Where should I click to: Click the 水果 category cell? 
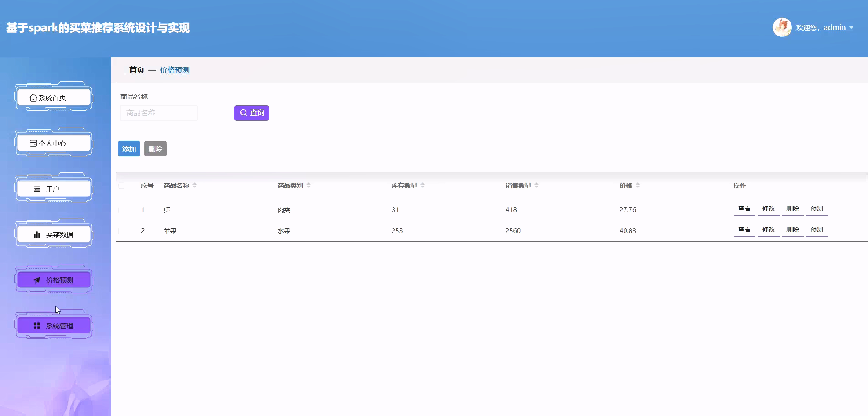pos(284,231)
